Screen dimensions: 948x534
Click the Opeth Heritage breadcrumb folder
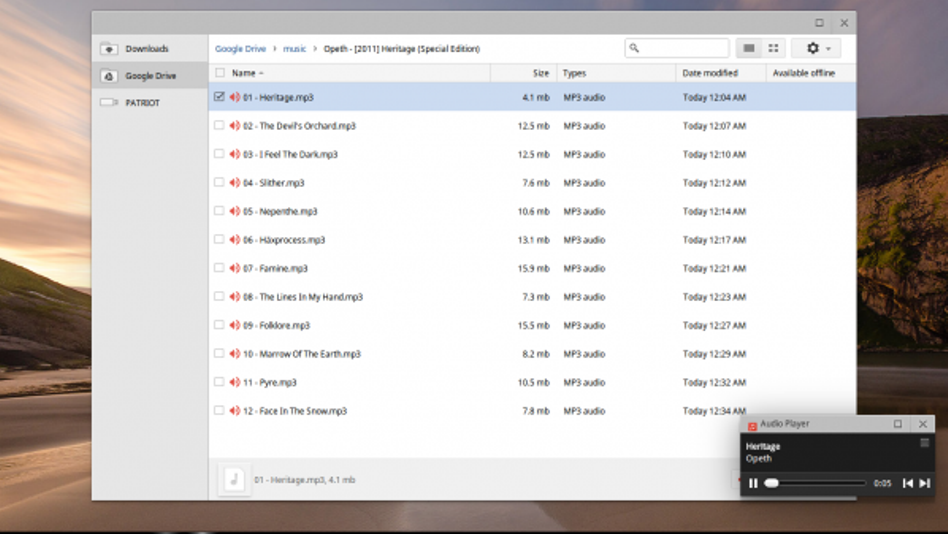point(401,48)
